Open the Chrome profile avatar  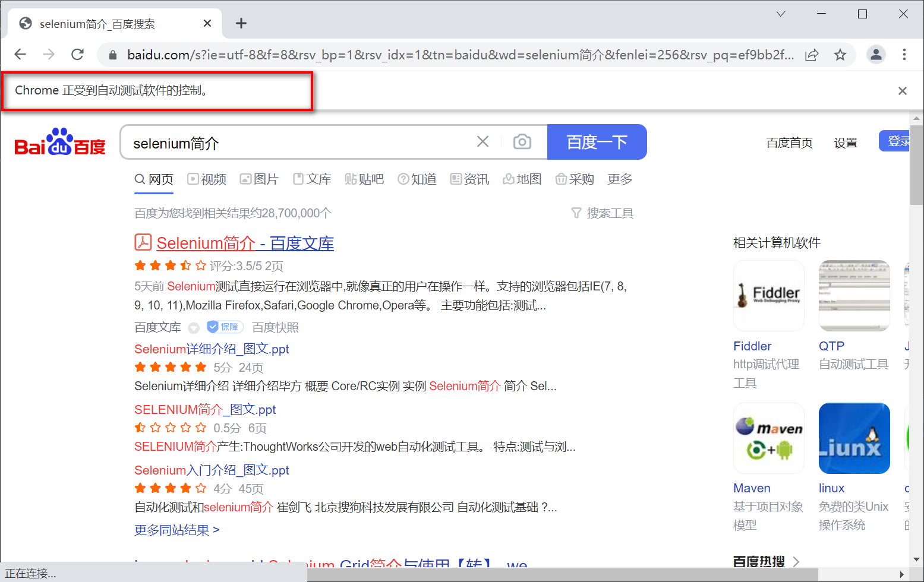tap(876, 55)
